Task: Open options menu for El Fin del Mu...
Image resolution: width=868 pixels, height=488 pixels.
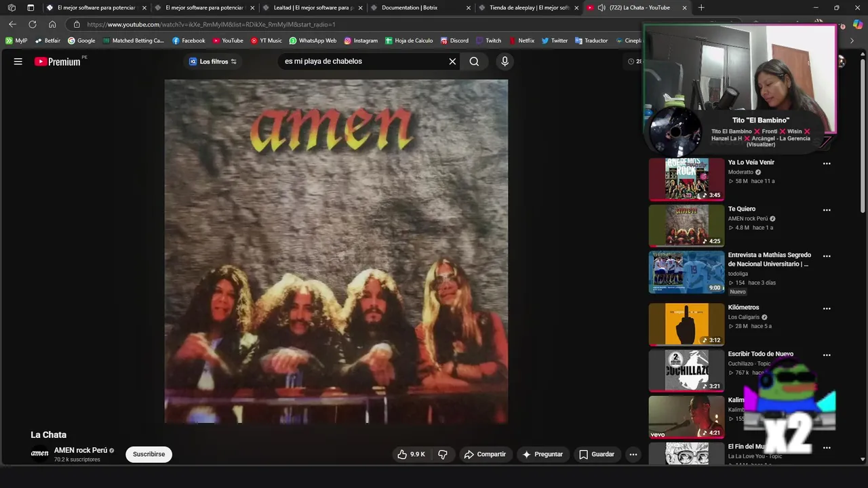Action: (827, 447)
